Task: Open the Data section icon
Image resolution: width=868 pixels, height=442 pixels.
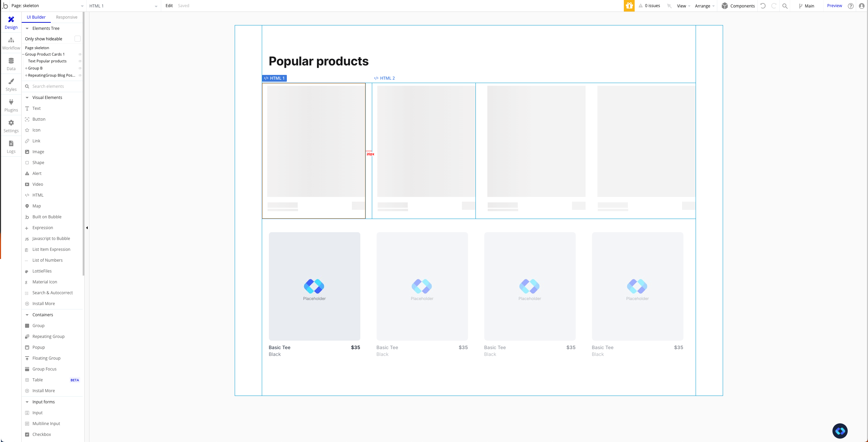Action: pos(11,61)
